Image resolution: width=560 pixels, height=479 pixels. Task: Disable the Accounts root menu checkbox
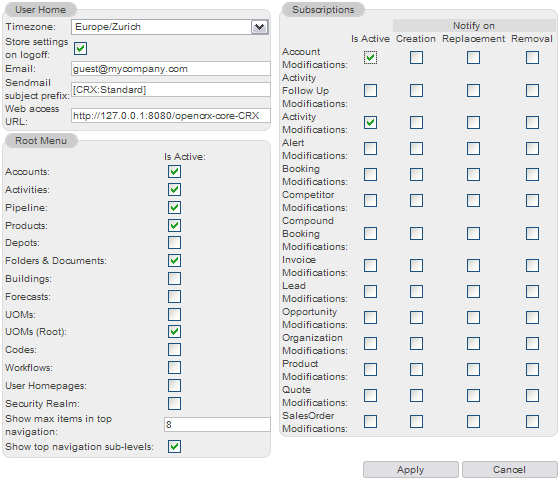(x=174, y=171)
